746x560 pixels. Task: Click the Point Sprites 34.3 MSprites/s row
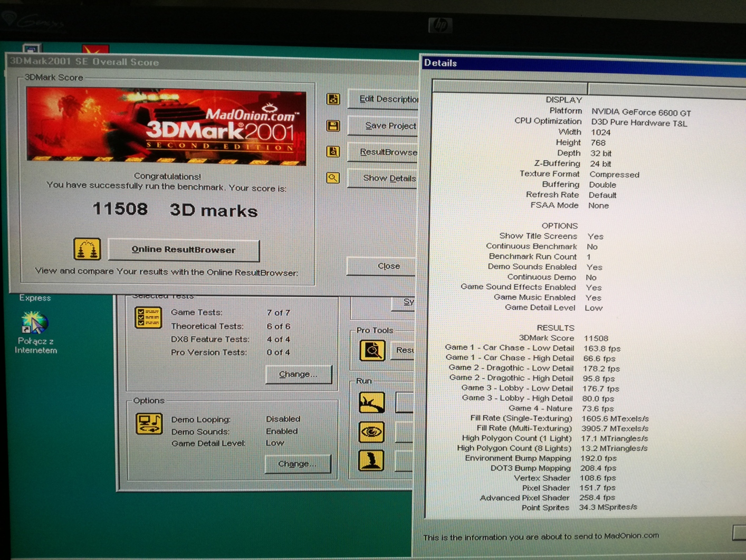579,507
